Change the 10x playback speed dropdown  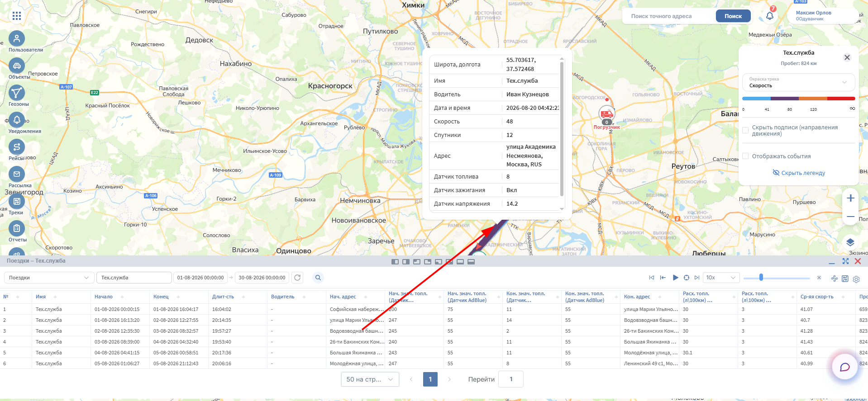(721, 278)
